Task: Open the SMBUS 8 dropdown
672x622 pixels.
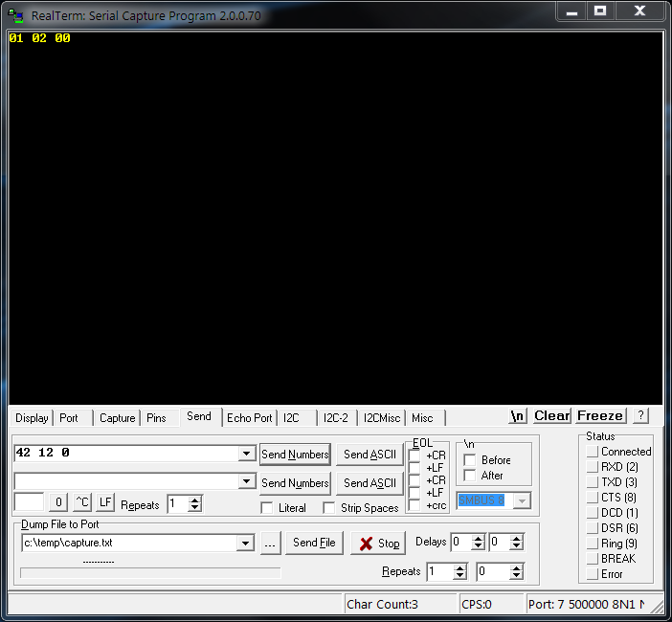Action: tap(522, 500)
